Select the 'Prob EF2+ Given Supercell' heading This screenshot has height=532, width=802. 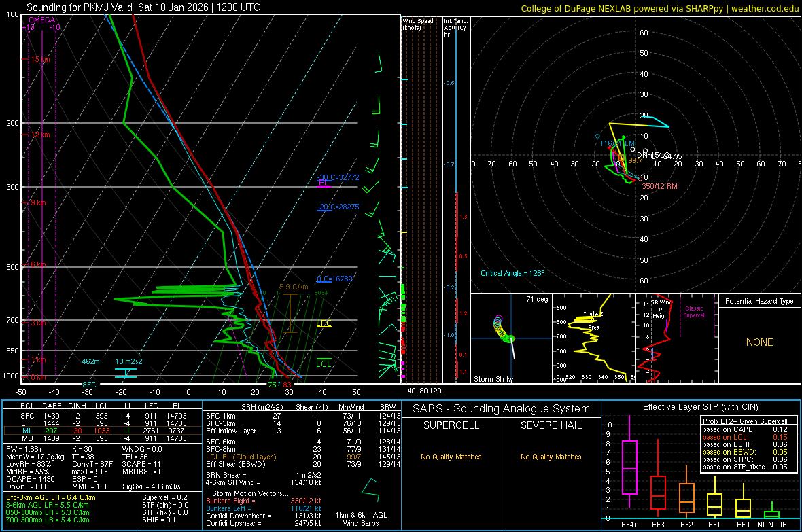pos(745,421)
